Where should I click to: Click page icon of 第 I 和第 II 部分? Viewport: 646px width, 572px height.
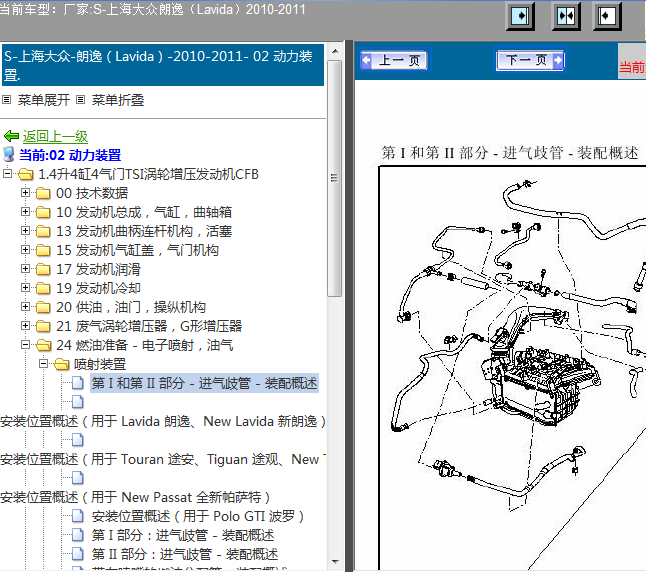[x=78, y=383]
